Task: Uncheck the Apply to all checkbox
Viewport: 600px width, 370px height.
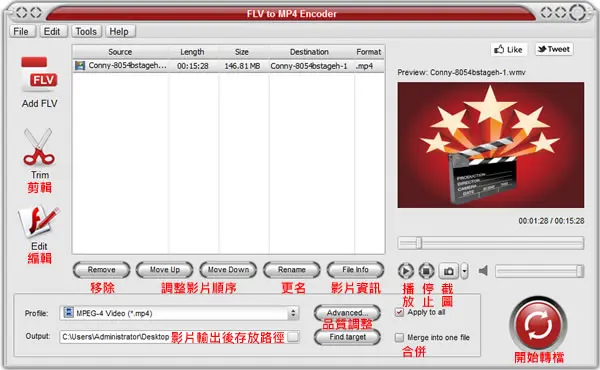Action: pyautogui.click(x=399, y=312)
